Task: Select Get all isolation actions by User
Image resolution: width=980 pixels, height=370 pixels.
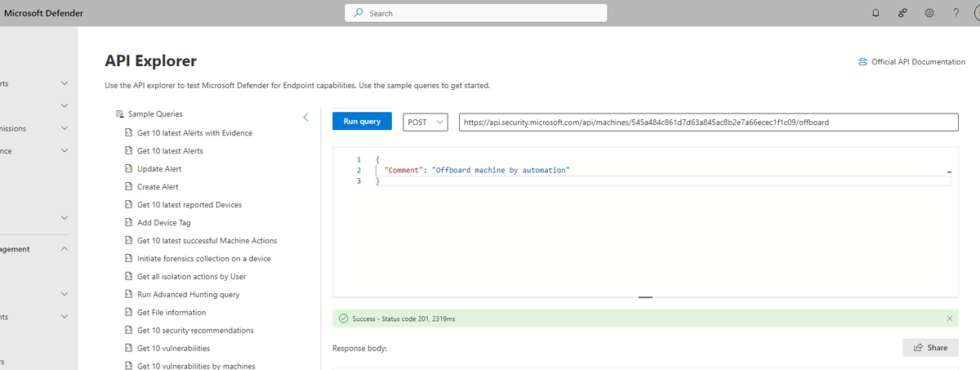Action: pyautogui.click(x=192, y=277)
